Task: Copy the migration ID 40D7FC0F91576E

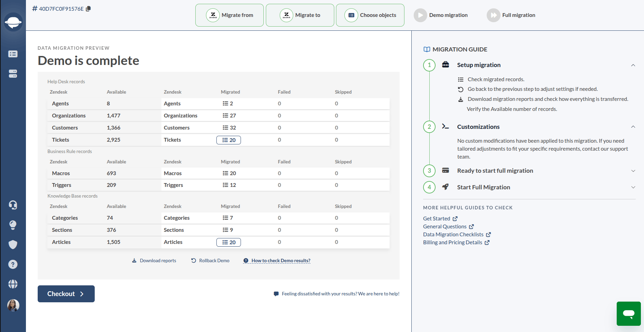Action: tap(88, 9)
